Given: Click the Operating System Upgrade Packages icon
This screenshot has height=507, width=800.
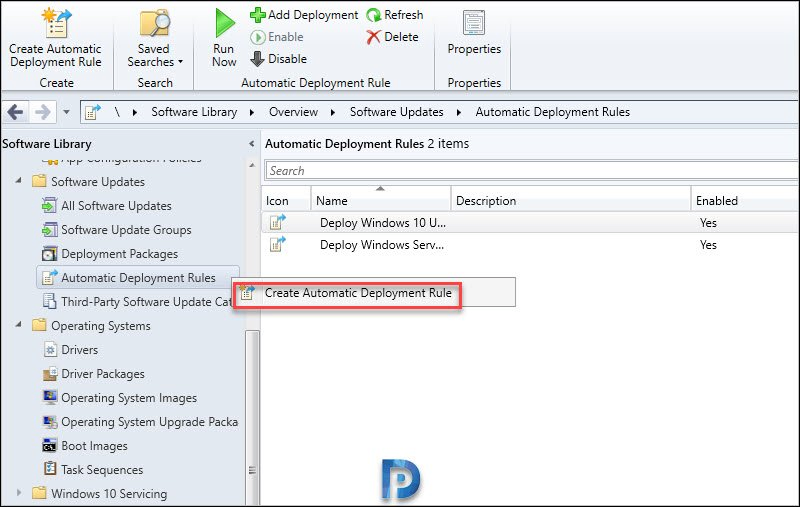Looking at the screenshot, I should (x=49, y=421).
